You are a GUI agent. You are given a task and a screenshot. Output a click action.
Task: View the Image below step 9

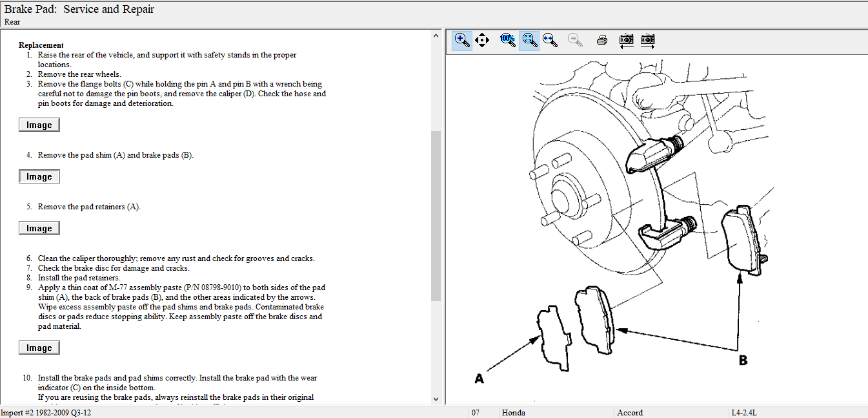pos(39,348)
